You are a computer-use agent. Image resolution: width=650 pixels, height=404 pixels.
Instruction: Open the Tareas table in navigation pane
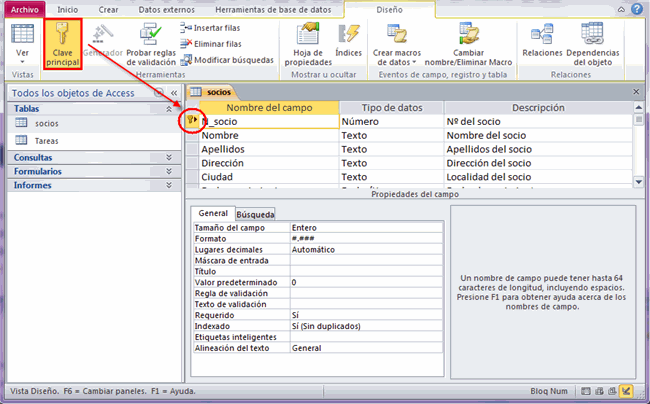(46, 141)
